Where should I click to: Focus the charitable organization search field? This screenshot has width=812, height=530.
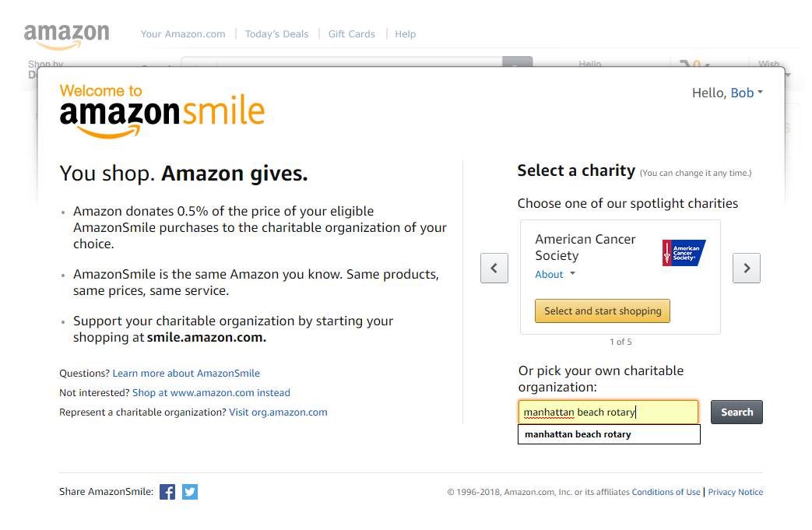click(608, 412)
